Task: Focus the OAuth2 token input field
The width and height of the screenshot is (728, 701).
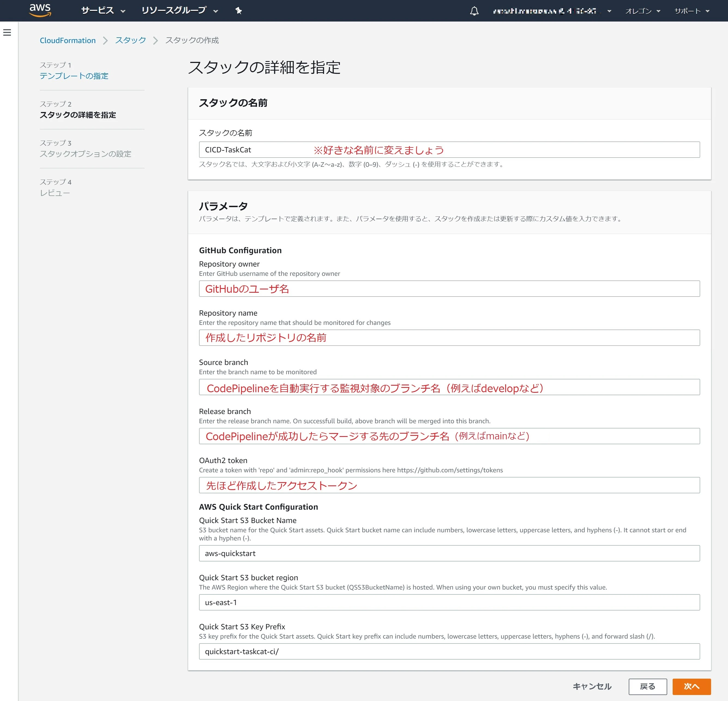Action: (x=449, y=485)
